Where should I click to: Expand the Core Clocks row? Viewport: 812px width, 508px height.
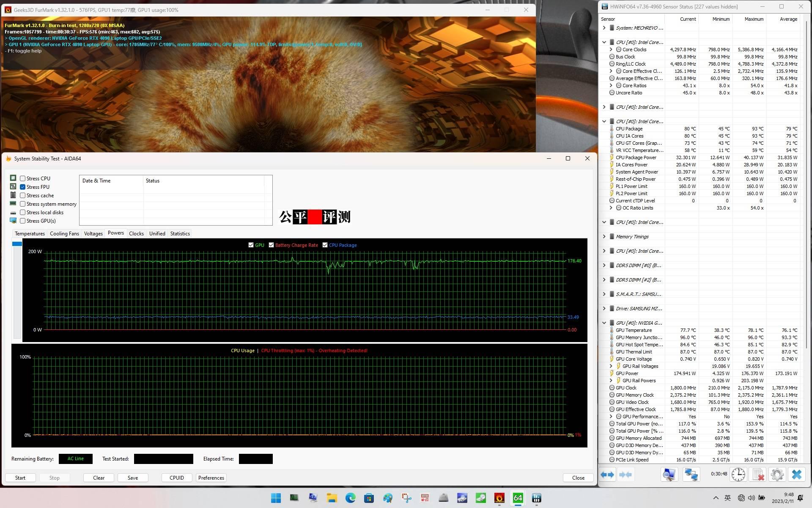611,50
